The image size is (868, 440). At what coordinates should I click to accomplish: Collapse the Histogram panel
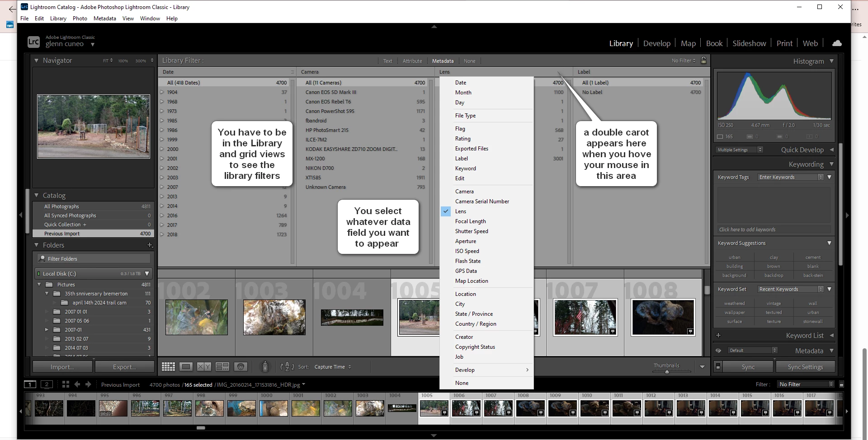click(831, 61)
